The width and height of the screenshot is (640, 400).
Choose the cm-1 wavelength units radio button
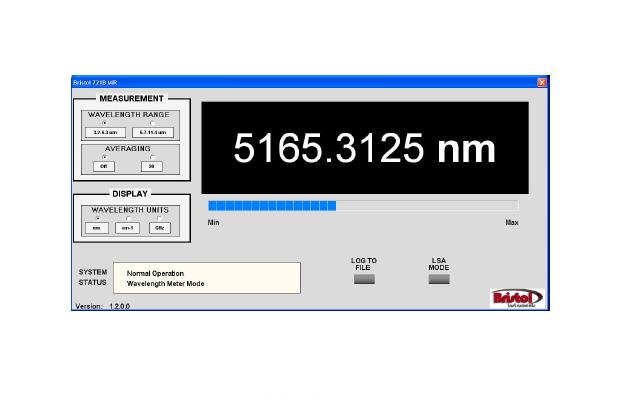click(128, 217)
